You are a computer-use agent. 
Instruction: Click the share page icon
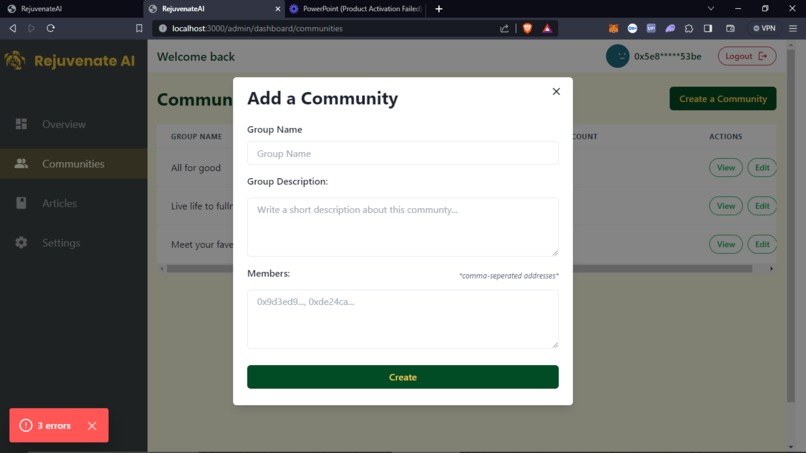pos(504,28)
